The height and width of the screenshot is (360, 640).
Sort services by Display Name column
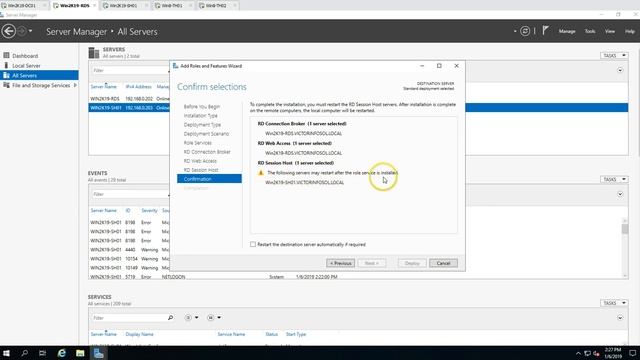[x=140, y=334]
